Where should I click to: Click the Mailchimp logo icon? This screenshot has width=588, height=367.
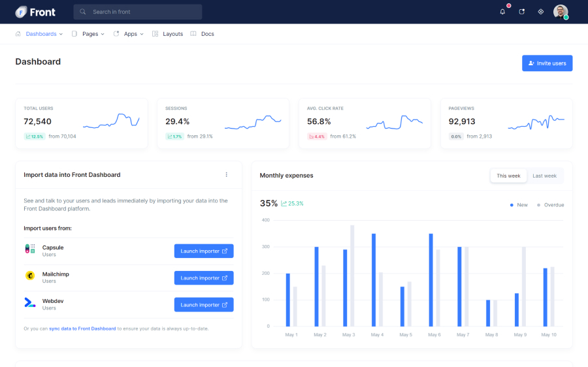30,276
